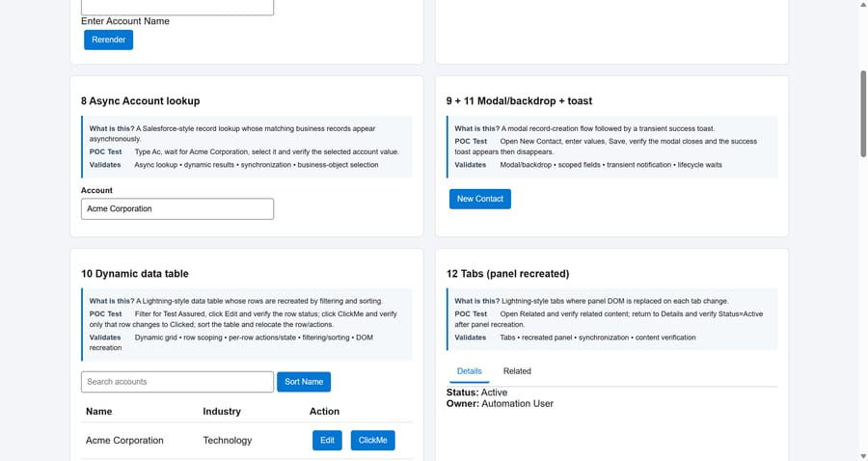Click the Status: Active text
The width and height of the screenshot is (868, 461).
point(476,393)
